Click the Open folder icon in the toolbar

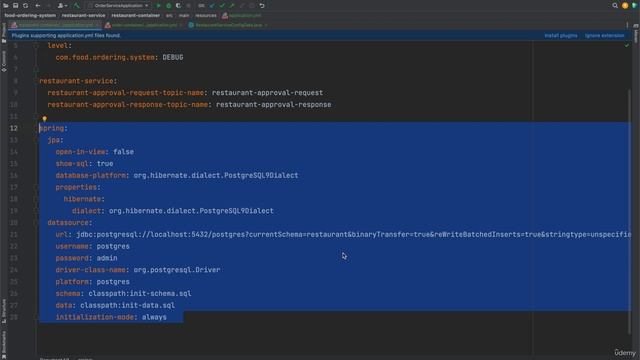coord(6,6)
